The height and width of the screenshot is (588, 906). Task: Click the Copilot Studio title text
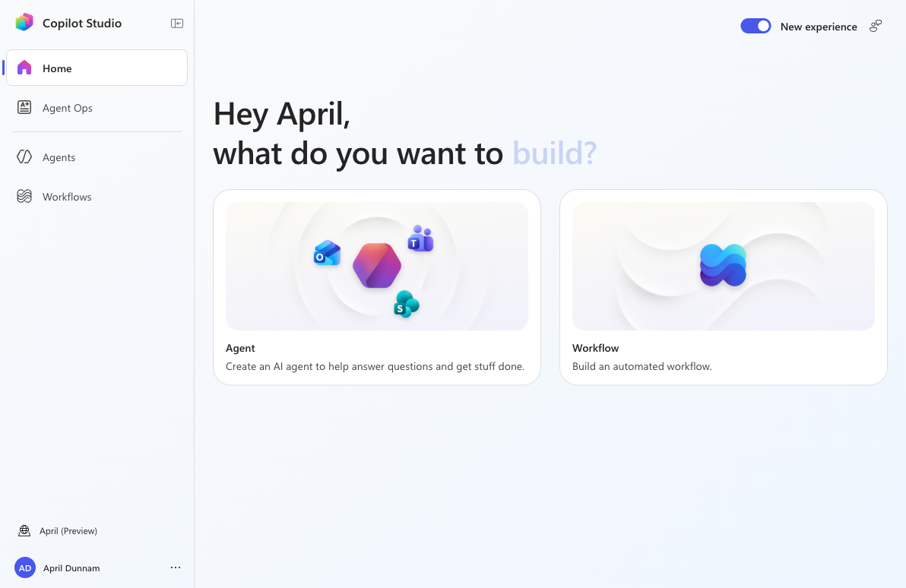[x=82, y=23]
